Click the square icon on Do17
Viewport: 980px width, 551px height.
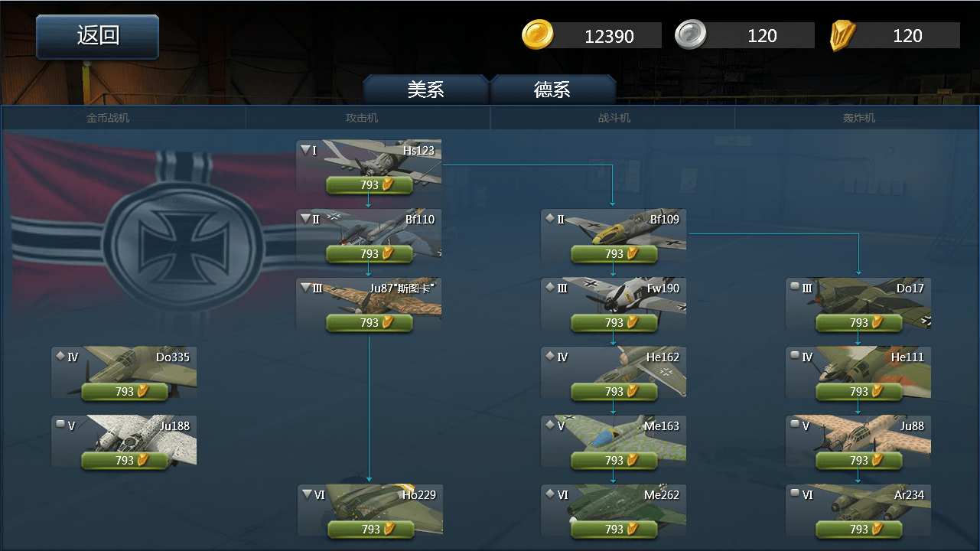tap(795, 287)
